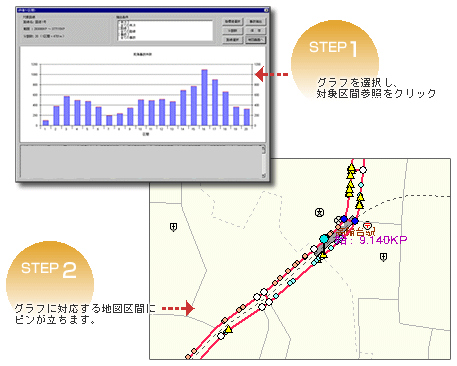Close the graph dialog window
Screen dimensions: 457x366
click(x=266, y=10)
